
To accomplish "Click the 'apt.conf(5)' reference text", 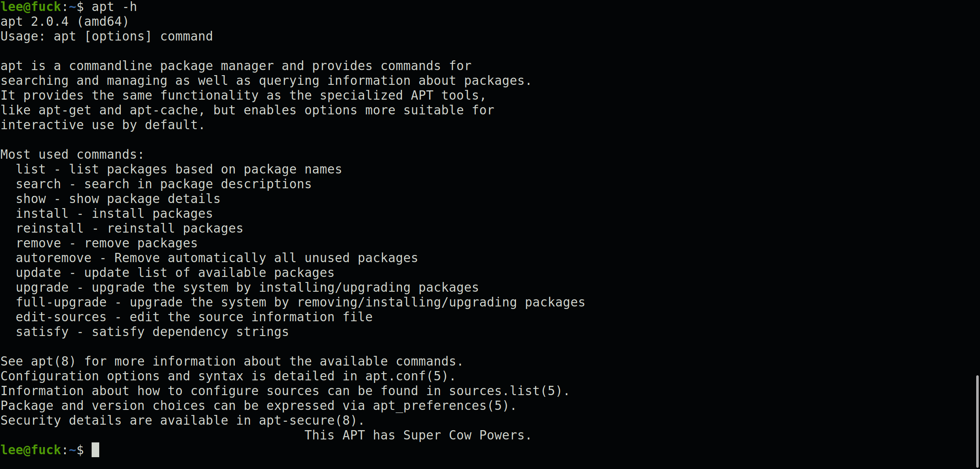I will click(x=407, y=376).
